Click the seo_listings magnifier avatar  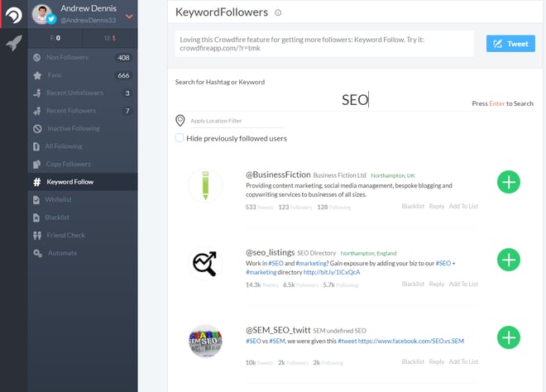tap(205, 264)
